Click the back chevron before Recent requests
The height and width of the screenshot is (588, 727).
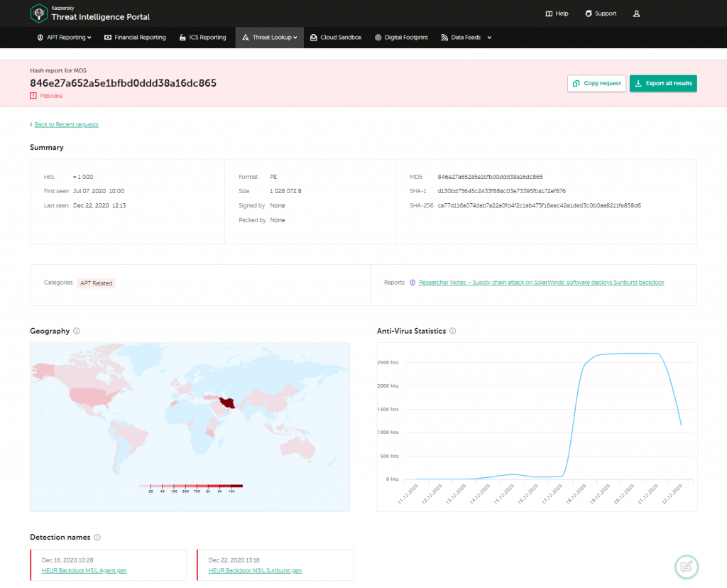31,124
